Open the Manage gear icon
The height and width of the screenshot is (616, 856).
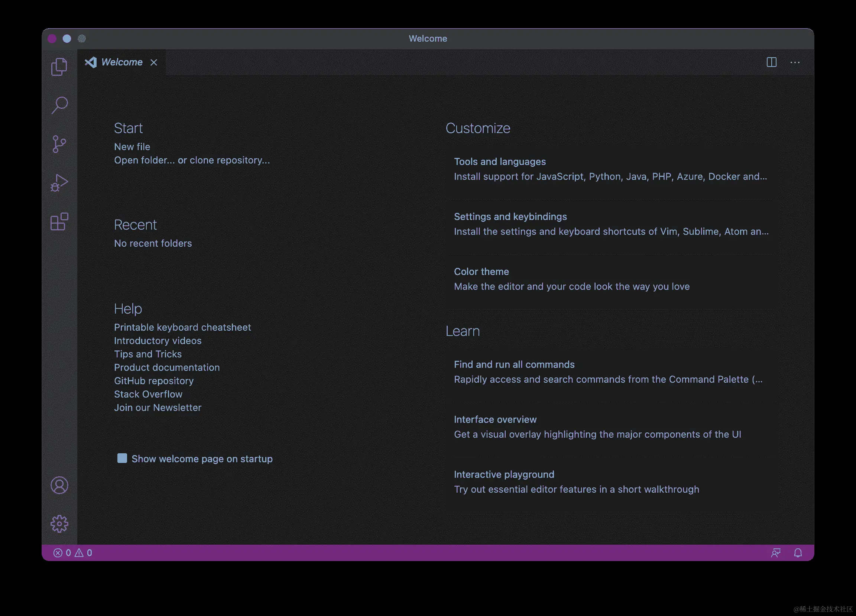coord(59,524)
